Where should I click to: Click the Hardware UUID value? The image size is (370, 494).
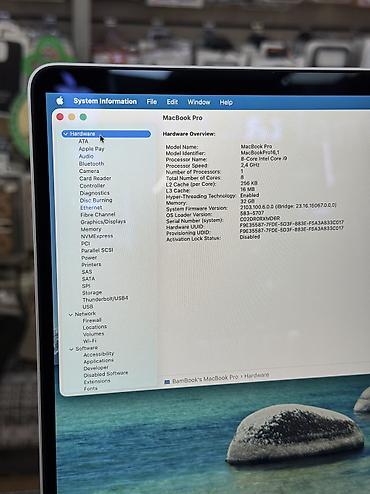pos(292,224)
